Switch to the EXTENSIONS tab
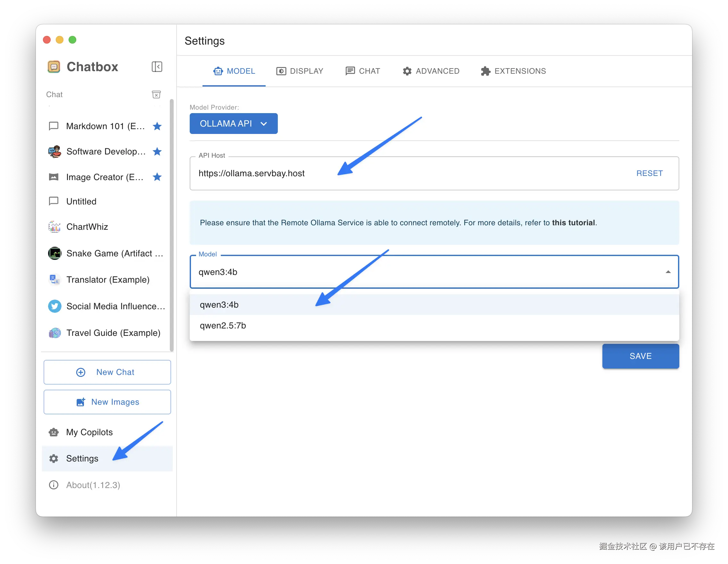The width and height of the screenshot is (728, 564). click(513, 71)
